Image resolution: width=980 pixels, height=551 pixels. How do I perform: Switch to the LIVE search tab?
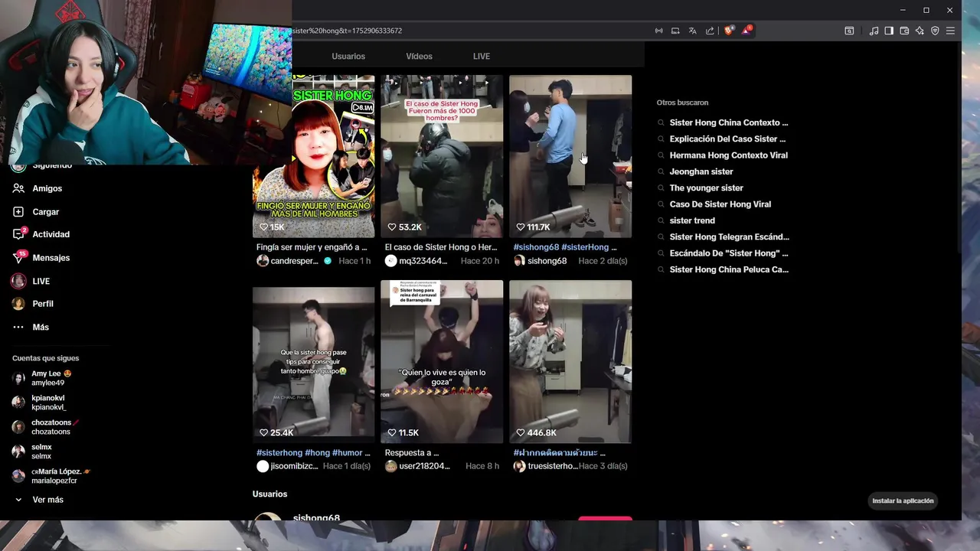[x=482, y=57]
